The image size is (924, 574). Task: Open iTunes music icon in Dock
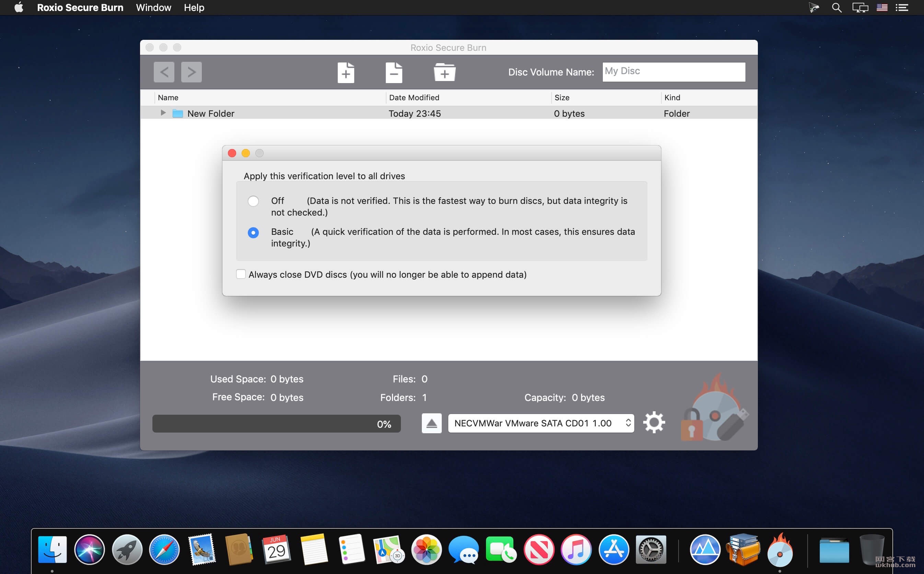coord(576,550)
